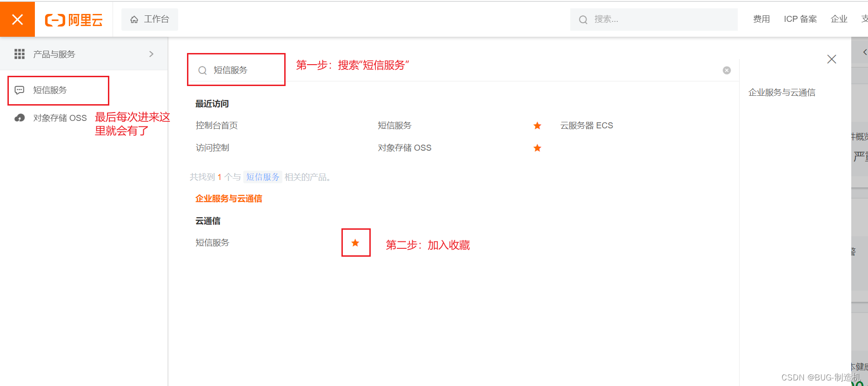Toggle the favorite star for recent 对象存储 OSS
The height and width of the screenshot is (386, 868).
[537, 148]
